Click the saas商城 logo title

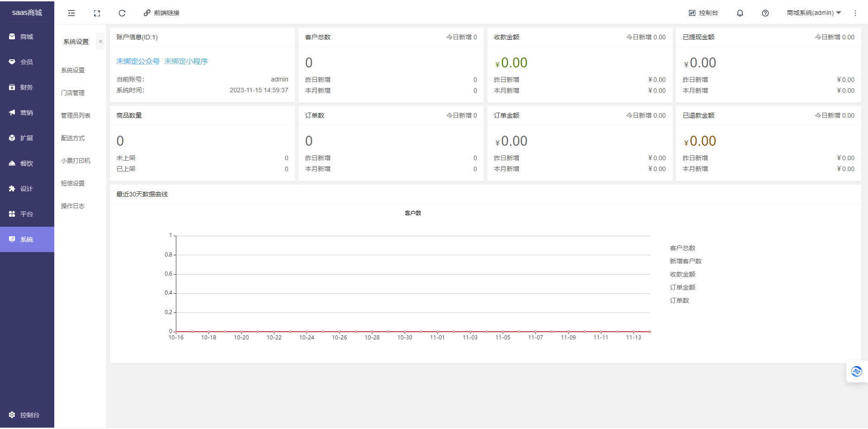[x=27, y=13]
